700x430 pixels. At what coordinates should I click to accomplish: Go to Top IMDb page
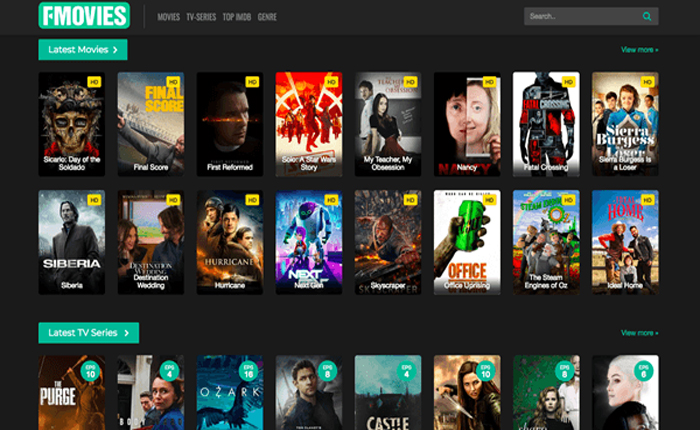[236, 17]
